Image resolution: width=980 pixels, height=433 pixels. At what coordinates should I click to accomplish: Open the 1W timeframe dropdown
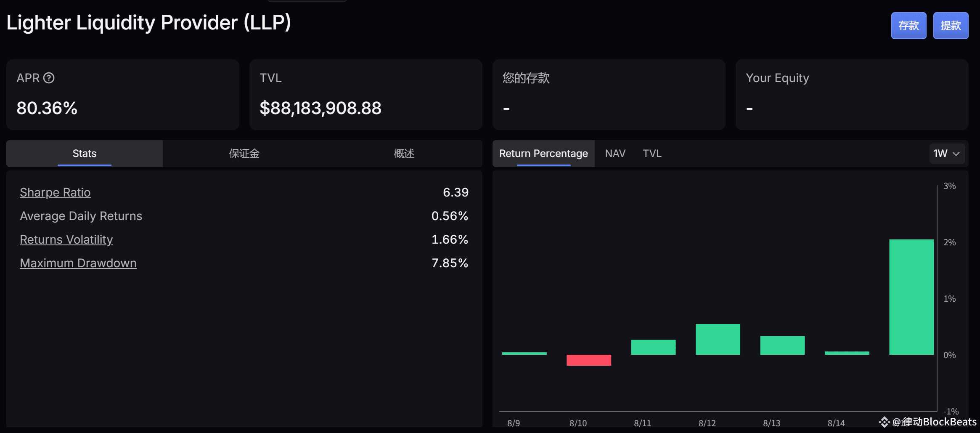(946, 154)
